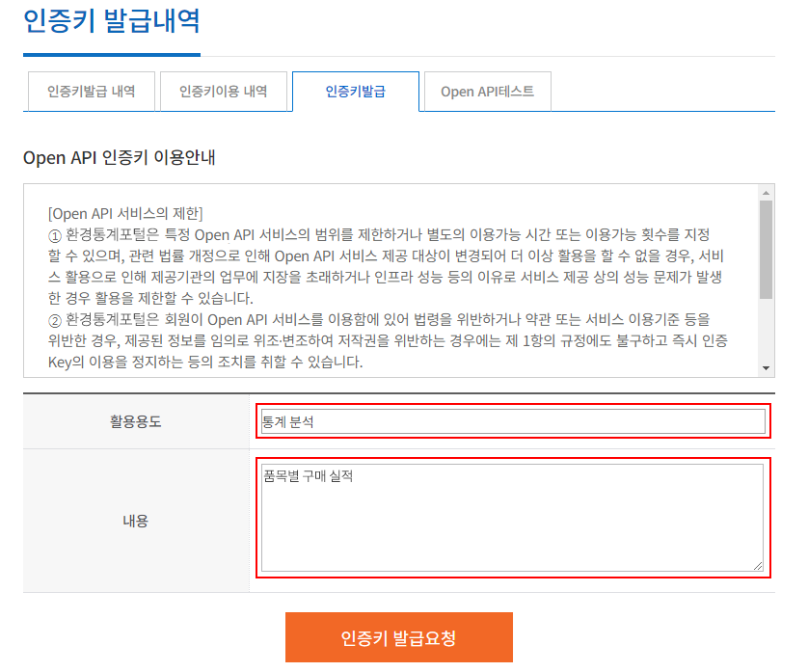Select the active 인증키발급 tab
The height and width of the screenshot is (672, 808).
[356, 91]
